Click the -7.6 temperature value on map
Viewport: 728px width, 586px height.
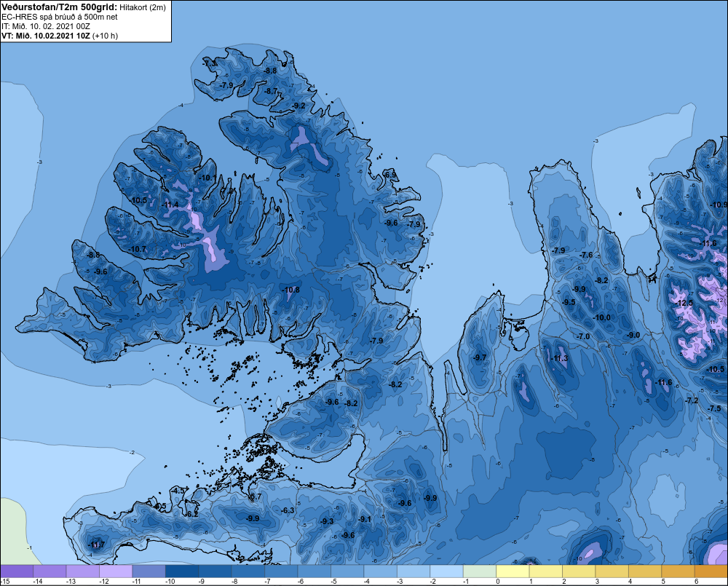587,255
